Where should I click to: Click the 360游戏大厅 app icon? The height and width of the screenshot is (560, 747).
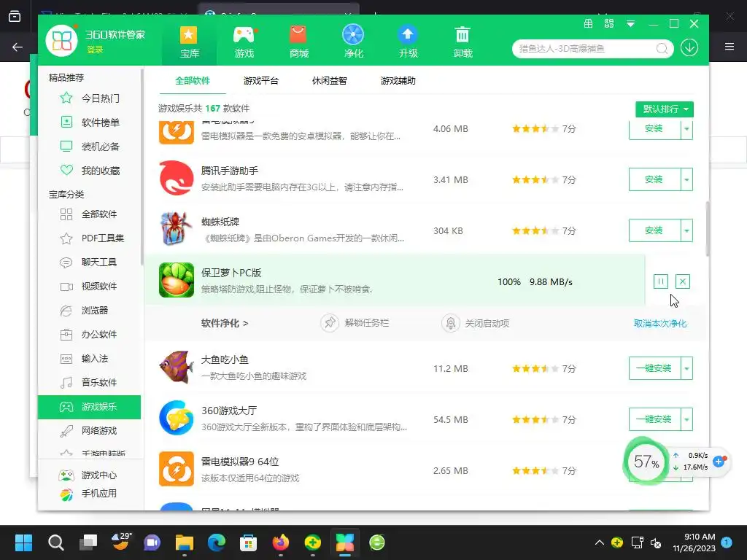177,418
